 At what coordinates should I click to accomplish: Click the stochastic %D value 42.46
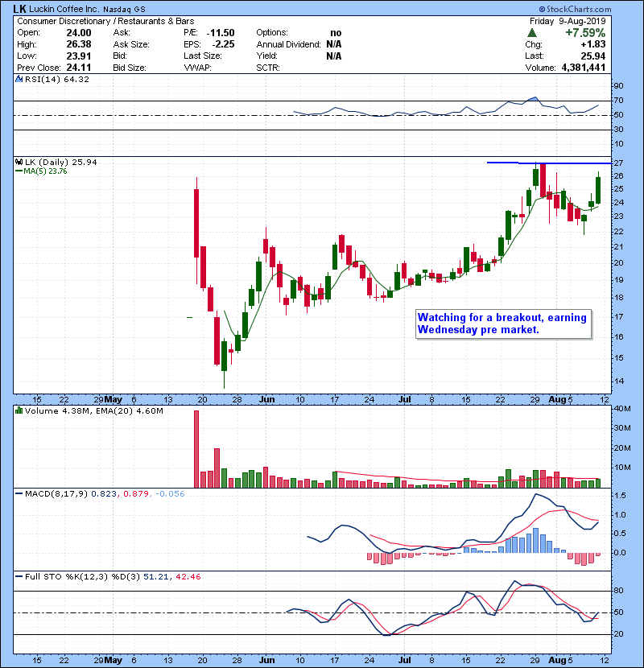[x=188, y=576]
